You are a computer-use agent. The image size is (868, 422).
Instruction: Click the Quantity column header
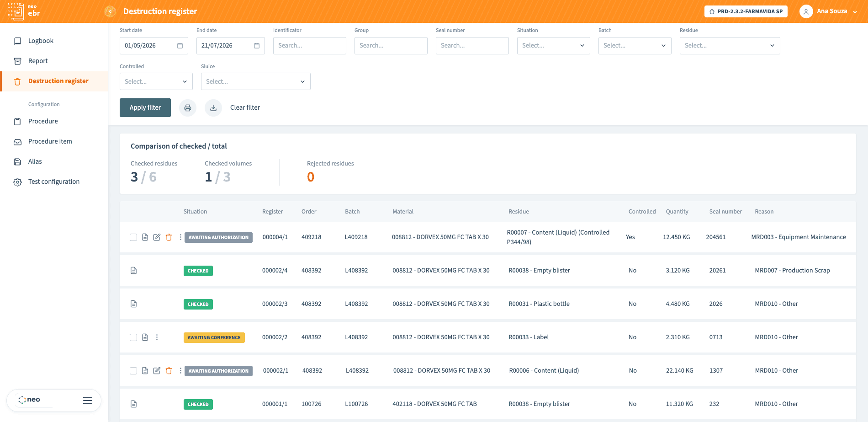(x=677, y=212)
